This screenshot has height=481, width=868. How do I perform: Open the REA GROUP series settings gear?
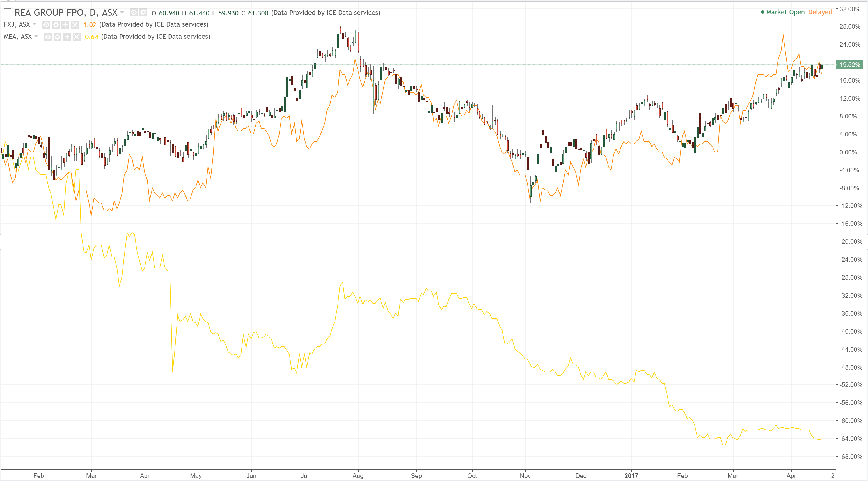point(143,13)
